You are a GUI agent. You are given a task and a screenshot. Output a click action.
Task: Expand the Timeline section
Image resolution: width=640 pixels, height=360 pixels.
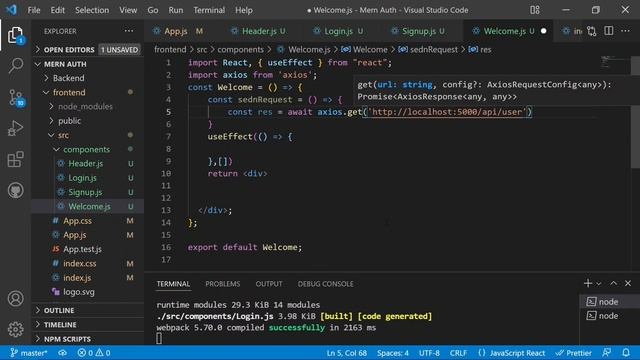tap(87, 324)
